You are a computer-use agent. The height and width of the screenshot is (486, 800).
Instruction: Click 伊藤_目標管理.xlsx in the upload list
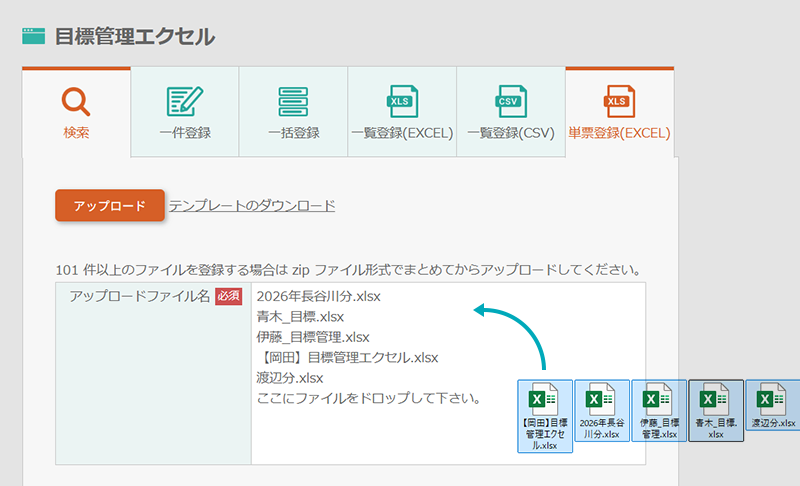click(x=313, y=337)
